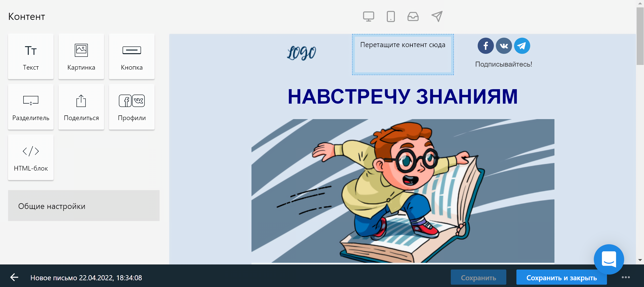Switch to desktop preview mode
This screenshot has height=287, width=644.
pyautogui.click(x=368, y=17)
